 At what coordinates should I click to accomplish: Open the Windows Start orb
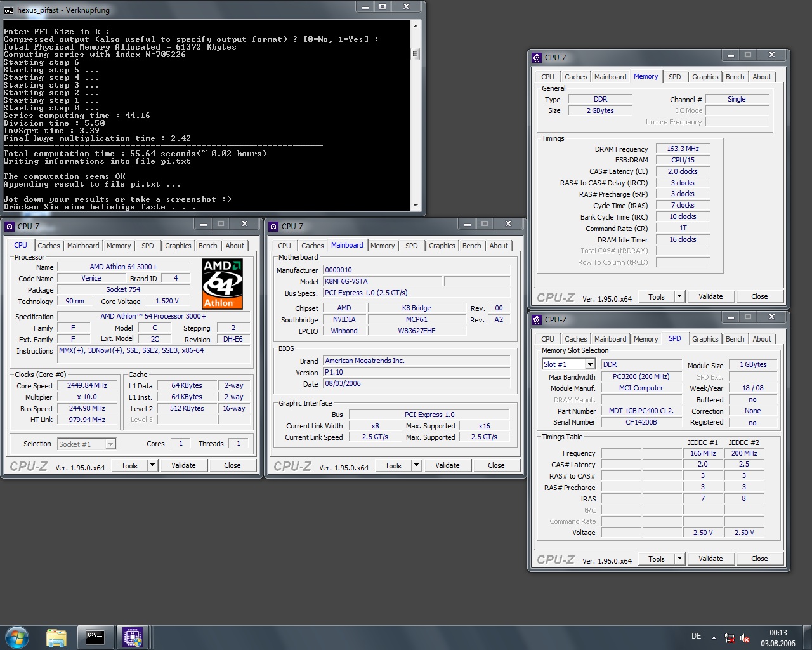pos(16,637)
